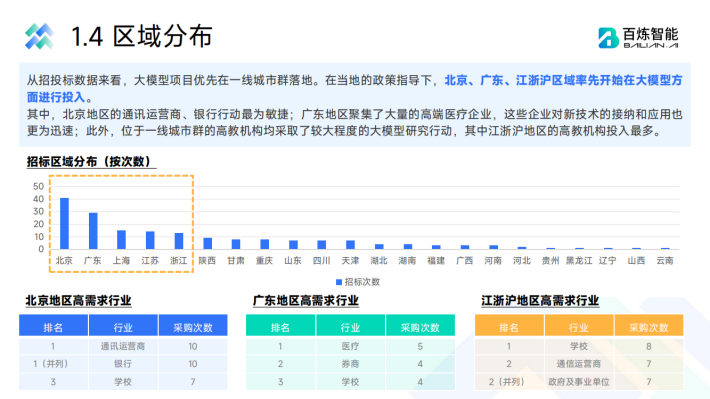Click the 湖北 axis label
The image size is (710, 399).
pos(379,260)
